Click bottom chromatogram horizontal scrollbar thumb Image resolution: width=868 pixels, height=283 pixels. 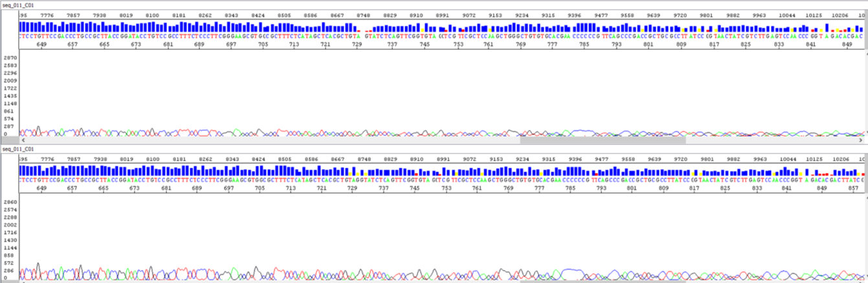[602, 281]
